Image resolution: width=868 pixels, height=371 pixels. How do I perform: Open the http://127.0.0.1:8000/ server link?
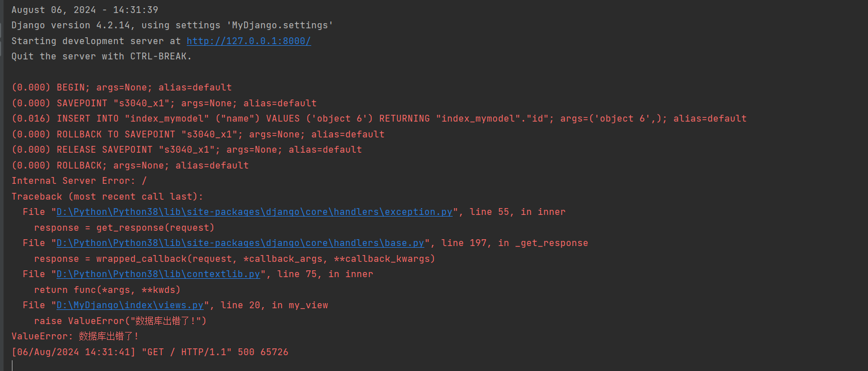tap(248, 41)
